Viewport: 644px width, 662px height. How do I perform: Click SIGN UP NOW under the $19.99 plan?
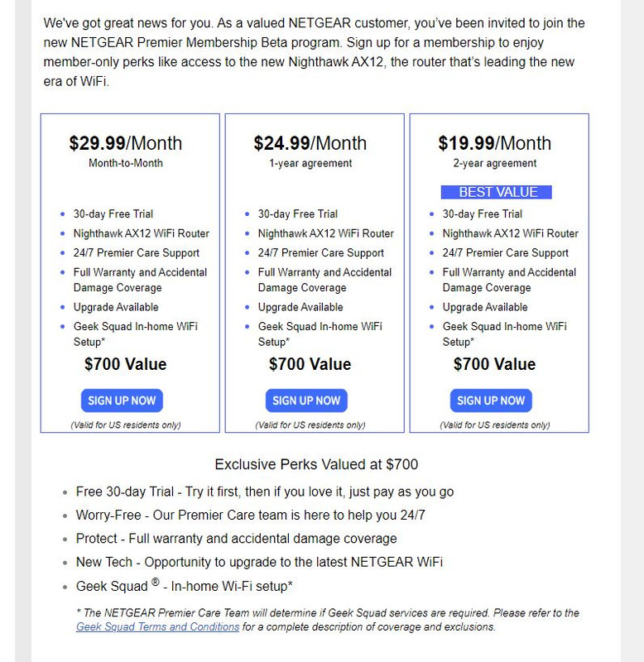491,401
